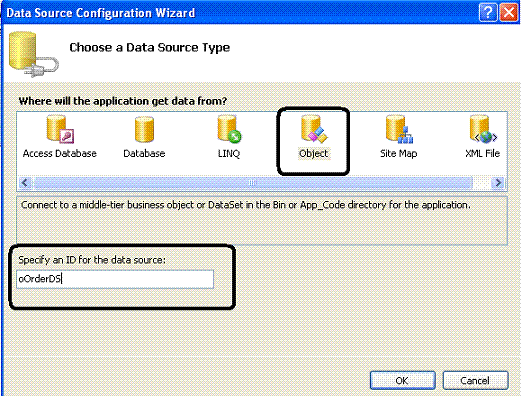Click the Site Map label text
522x396 pixels.
click(399, 153)
